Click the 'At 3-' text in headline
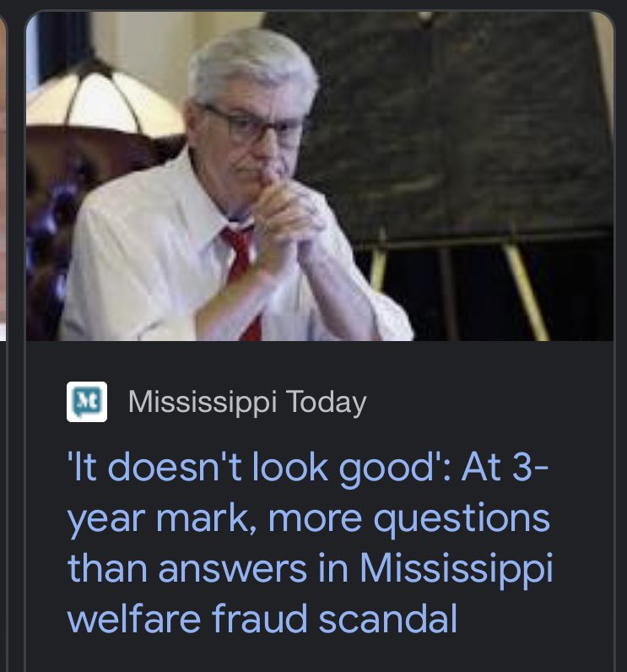Image resolution: width=627 pixels, height=672 pixels. coord(505,468)
